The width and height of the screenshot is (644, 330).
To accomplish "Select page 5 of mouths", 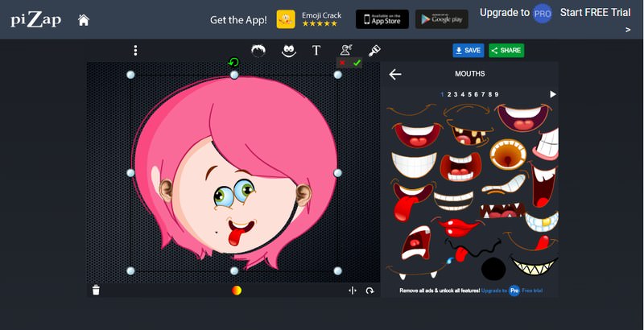I will click(x=469, y=94).
